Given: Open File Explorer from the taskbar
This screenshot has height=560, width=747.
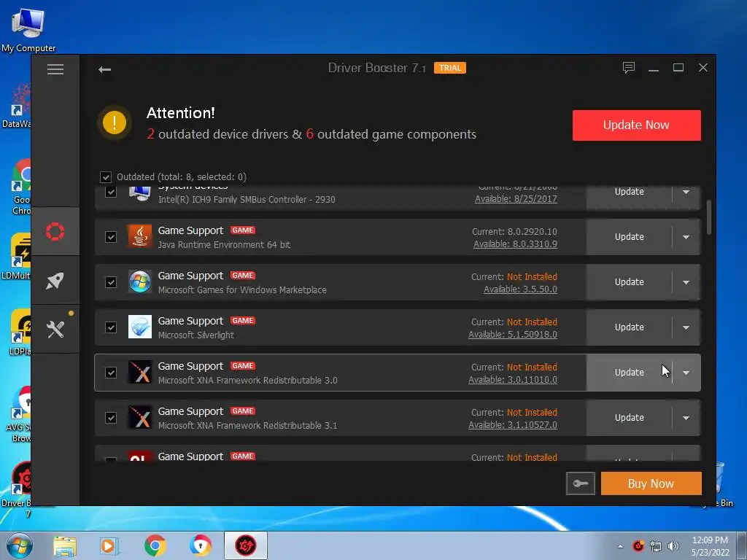Looking at the screenshot, I should [65, 545].
